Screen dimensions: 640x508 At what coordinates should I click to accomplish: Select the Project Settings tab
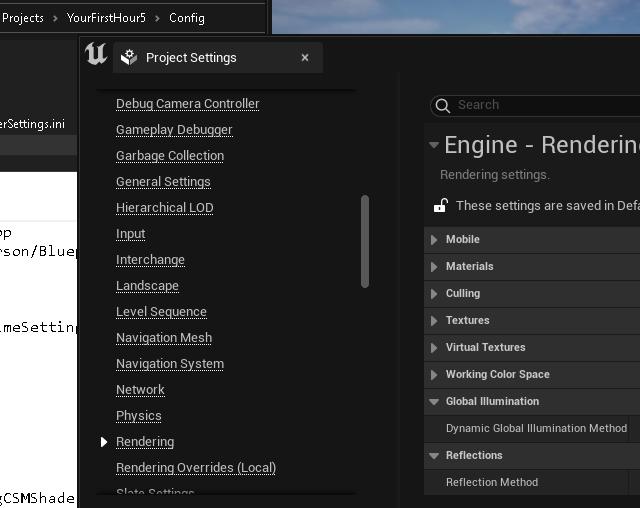(x=191, y=58)
